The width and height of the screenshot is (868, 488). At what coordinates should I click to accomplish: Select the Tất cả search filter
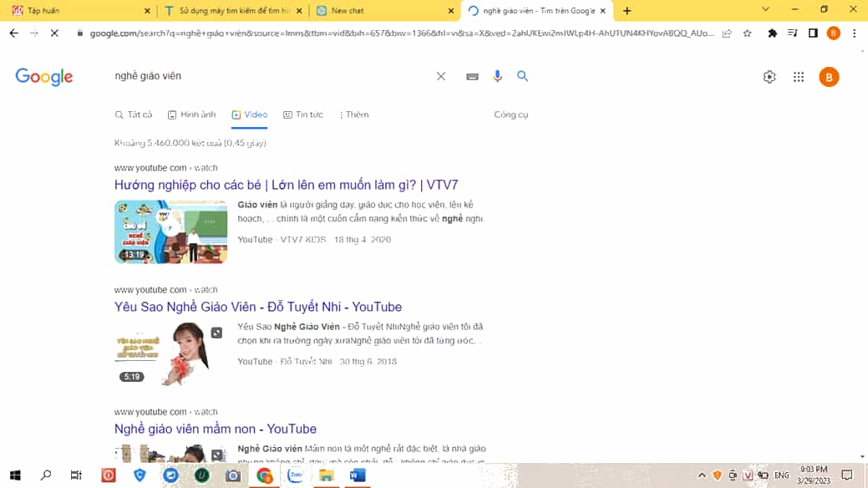click(x=134, y=114)
